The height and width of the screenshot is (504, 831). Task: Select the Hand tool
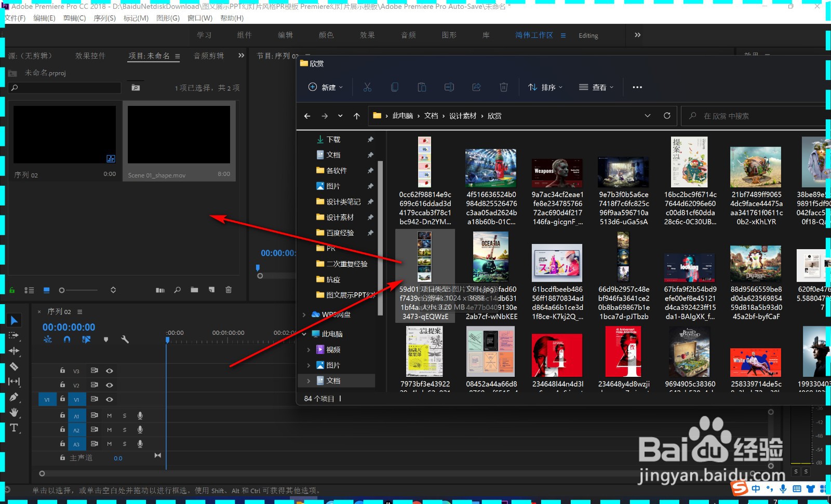pos(14,412)
